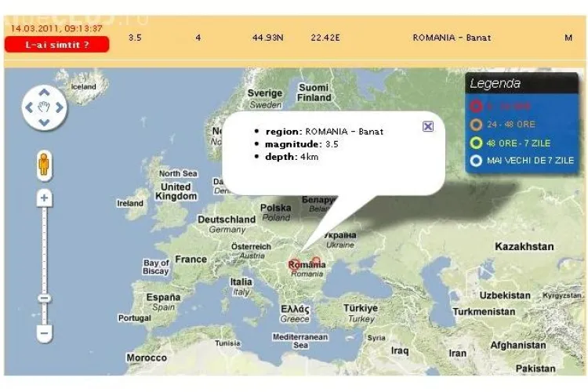Click the Österreich map label
This screenshot has width=588, height=392.
[251, 246]
